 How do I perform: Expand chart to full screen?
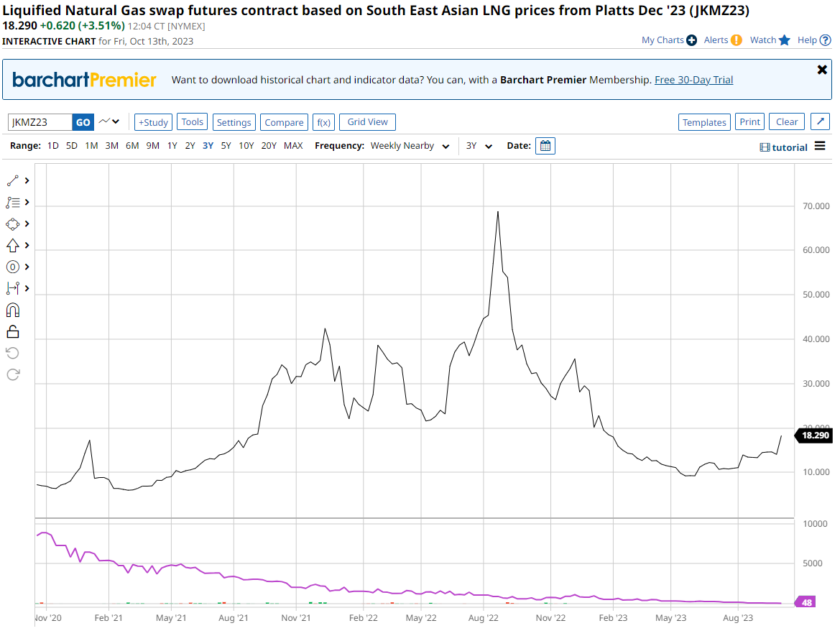(x=820, y=122)
